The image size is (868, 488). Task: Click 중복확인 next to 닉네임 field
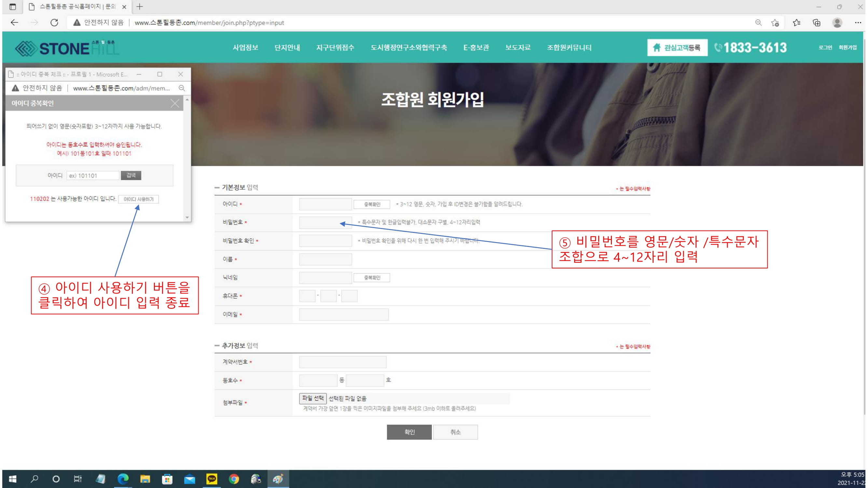(372, 278)
